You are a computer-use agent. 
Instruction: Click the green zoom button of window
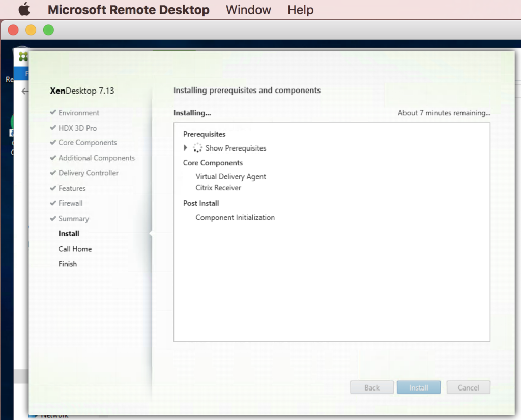click(x=48, y=30)
